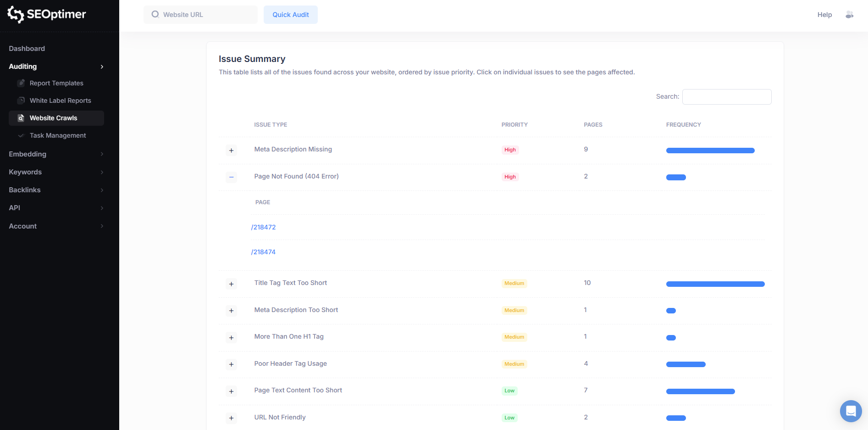Expand the Meta Description Missing row

(x=232, y=151)
